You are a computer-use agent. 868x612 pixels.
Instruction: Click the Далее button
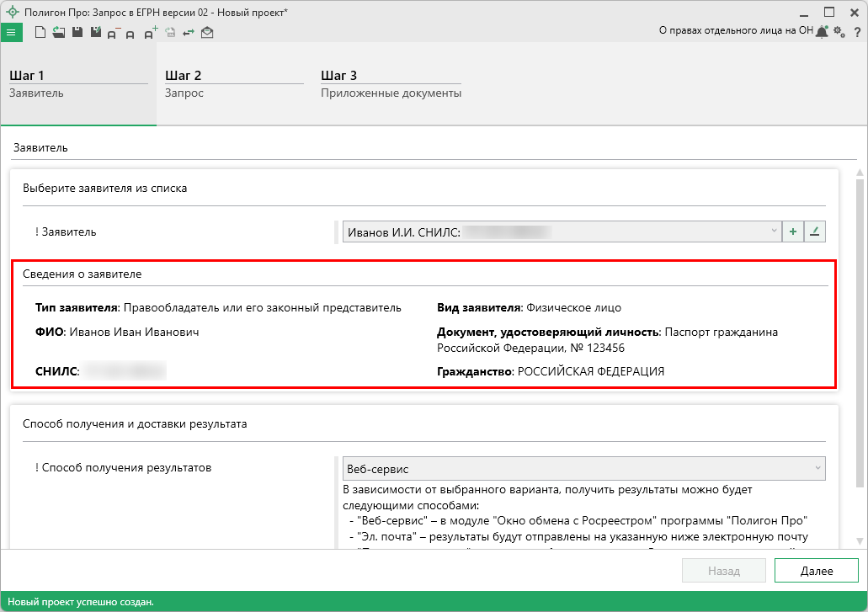click(815, 571)
